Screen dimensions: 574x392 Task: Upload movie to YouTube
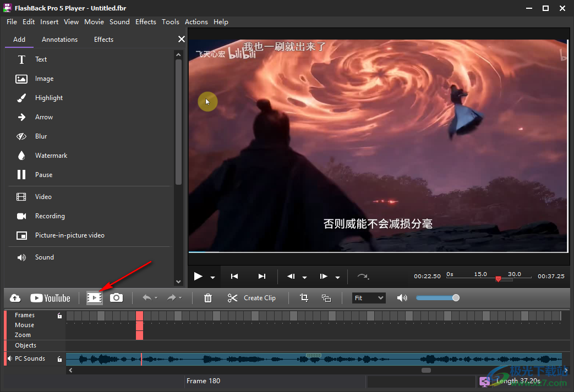[50, 298]
